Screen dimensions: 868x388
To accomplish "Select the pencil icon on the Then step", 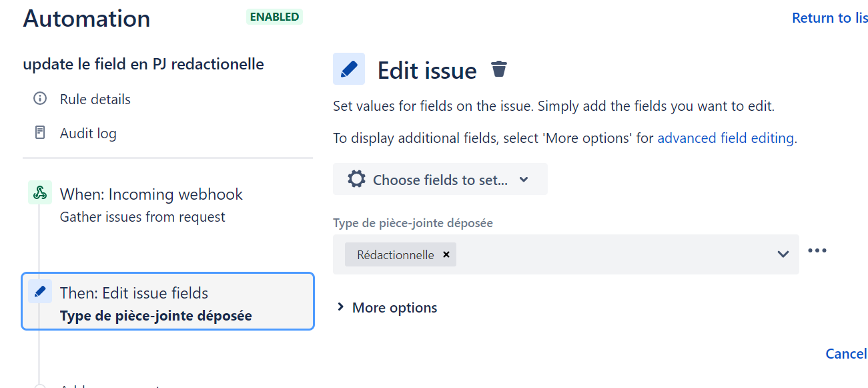I will point(40,290).
